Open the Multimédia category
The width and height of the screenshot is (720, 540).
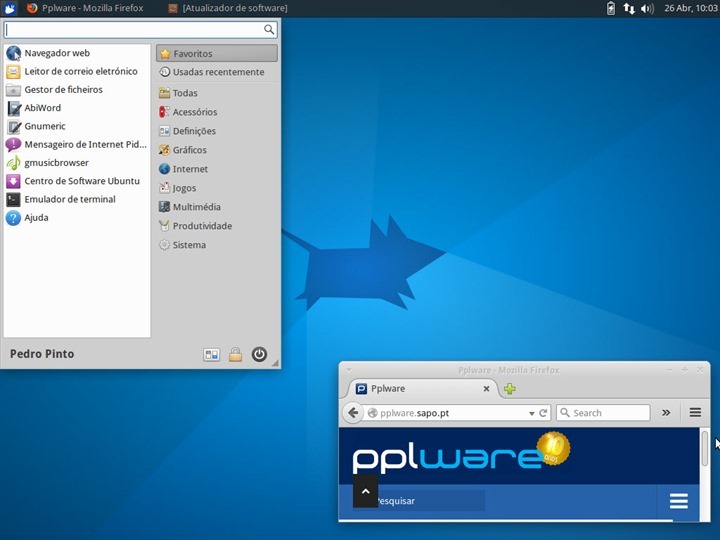tap(217, 207)
